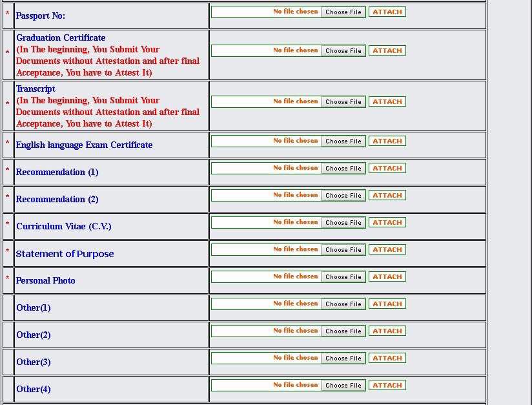Click the Curriculum Vitae file field
Image resolution: width=532 pixels, height=405 pixels.
coord(266,222)
